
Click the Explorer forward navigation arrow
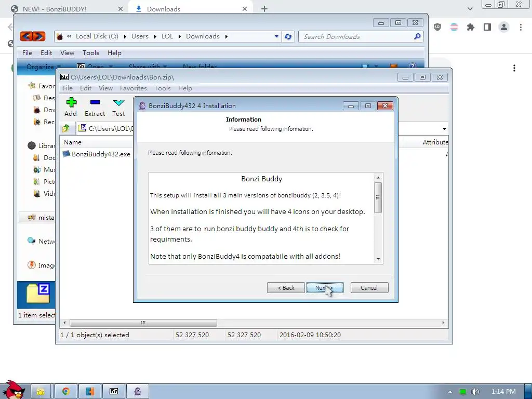39,36
